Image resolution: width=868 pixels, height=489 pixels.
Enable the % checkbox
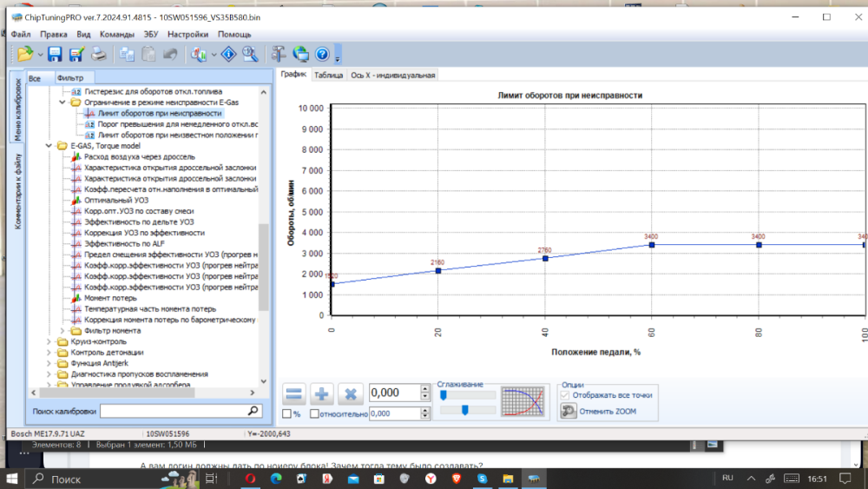click(x=287, y=414)
